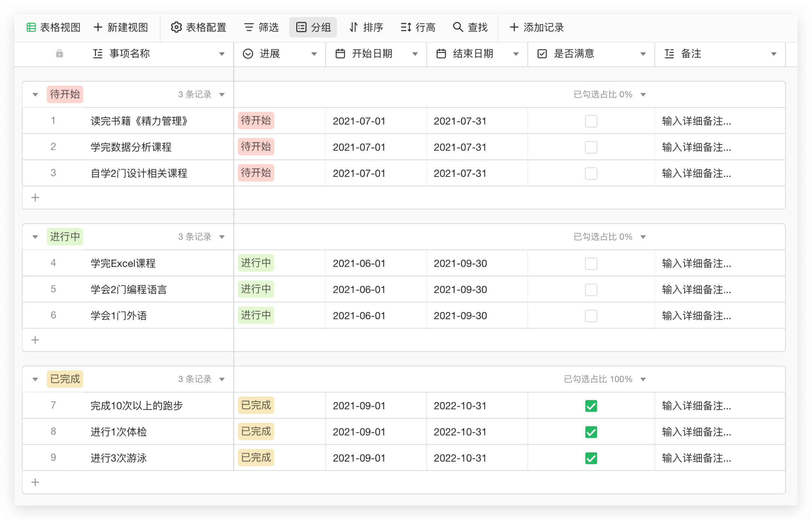This screenshot has height=520, width=812.
Task: Click the 查找 button label
Action: pos(478,27)
